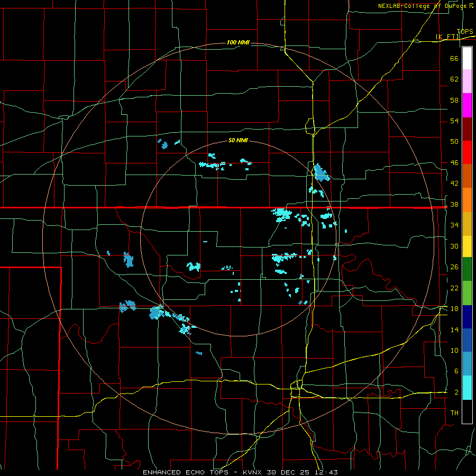Select the TH threshold label

pos(454,413)
